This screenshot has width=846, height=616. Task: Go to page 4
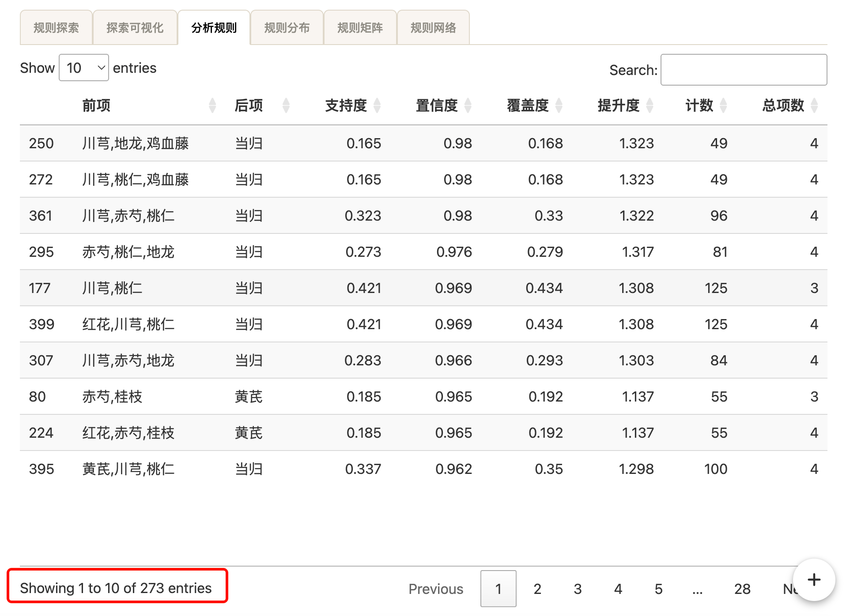click(618, 589)
